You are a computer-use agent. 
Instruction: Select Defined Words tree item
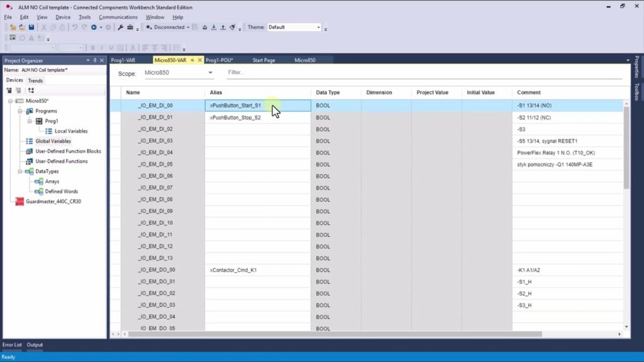click(x=61, y=192)
